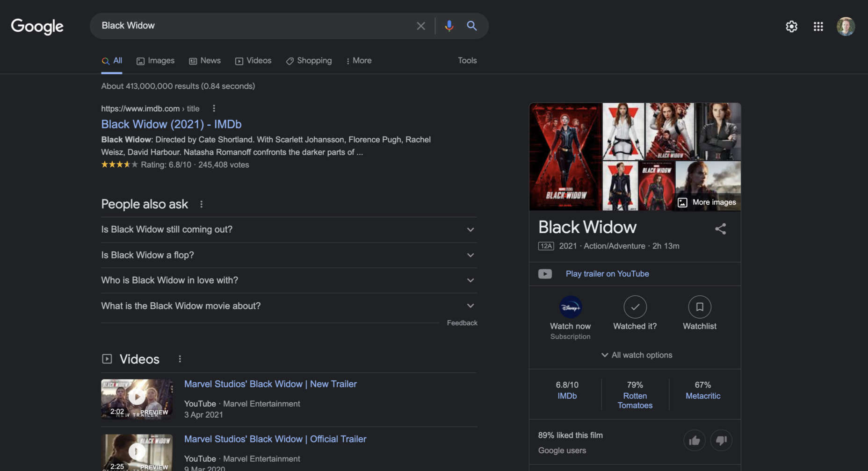The height and width of the screenshot is (471, 868).
Task: Open 'Marvel Studios' Black Widow | New Trailer'
Action: [270, 384]
